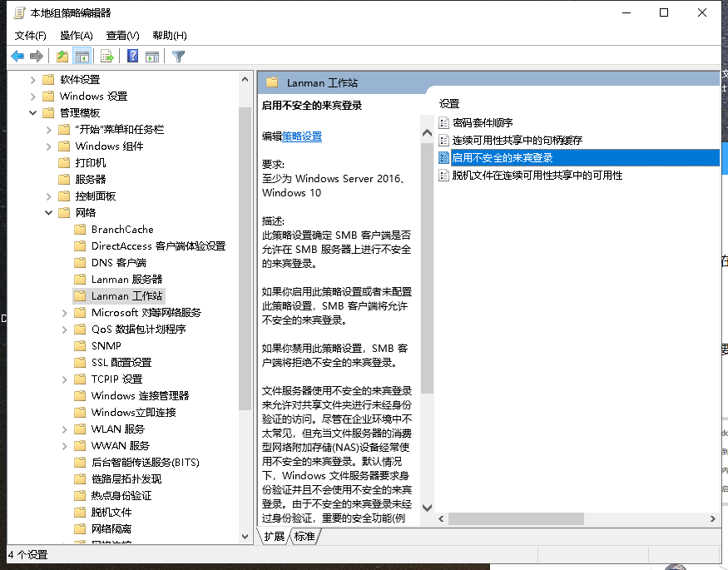The image size is (728, 570).
Task: Click the folder icon beside DNS 客户端
Action: pyautogui.click(x=81, y=263)
